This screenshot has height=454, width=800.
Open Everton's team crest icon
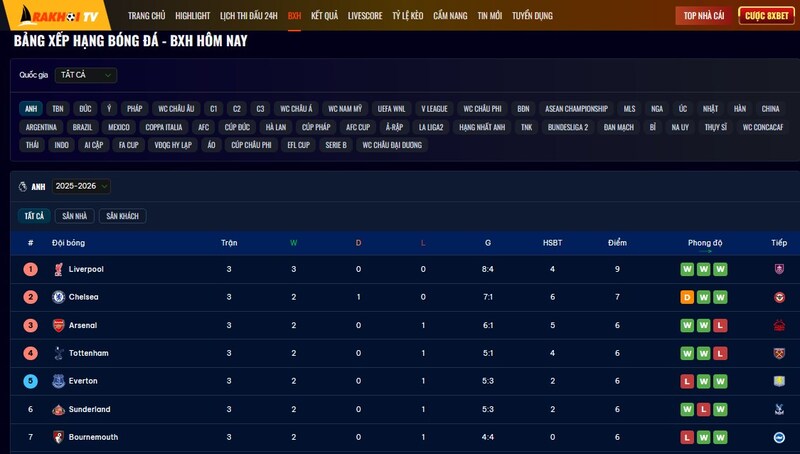tap(59, 381)
